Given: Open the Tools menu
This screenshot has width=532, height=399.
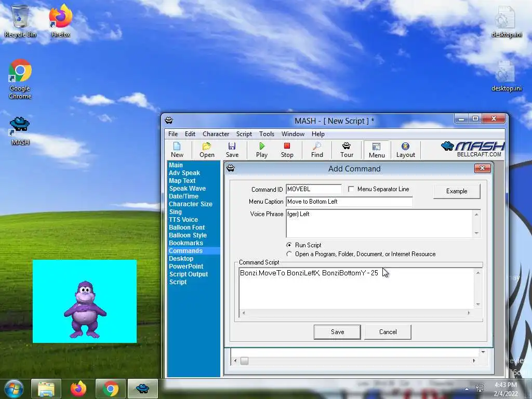Looking at the screenshot, I should click(267, 134).
